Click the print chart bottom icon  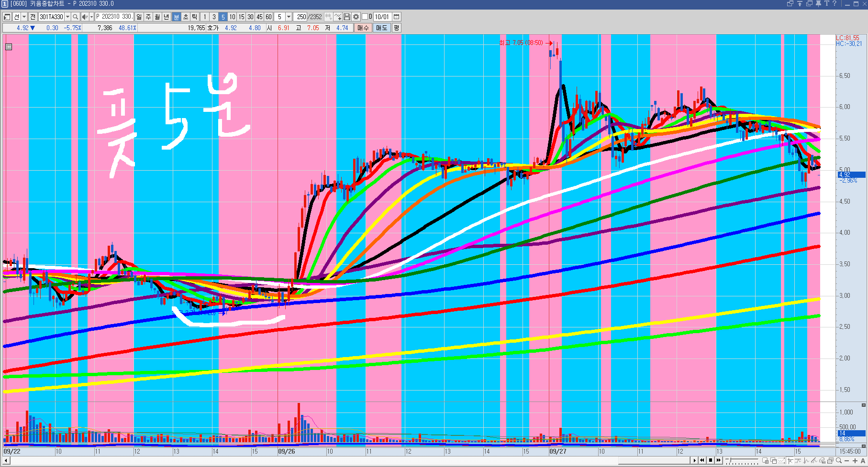click(x=823, y=460)
